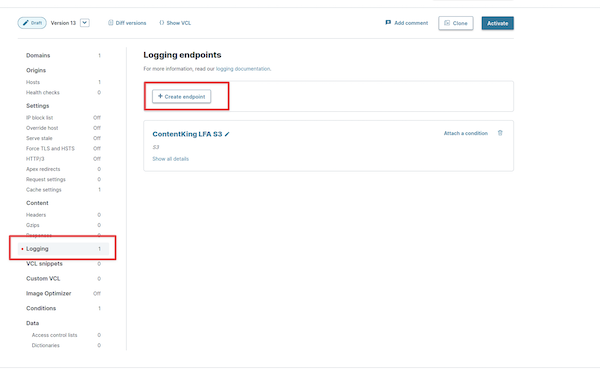Click Show VCL
The width and height of the screenshot is (600, 373).
175,23
